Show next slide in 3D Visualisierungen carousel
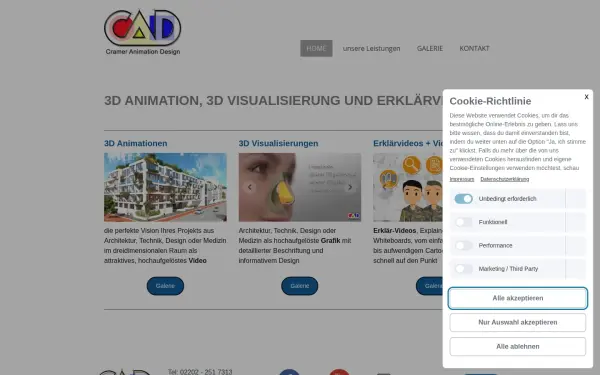Image resolution: width=600 pixels, height=375 pixels. (350, 187)
